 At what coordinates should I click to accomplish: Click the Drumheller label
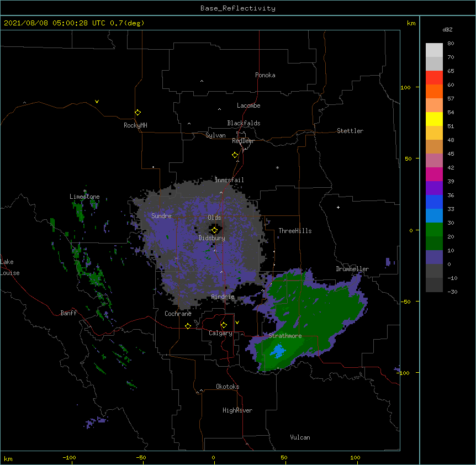coord(352,269)
